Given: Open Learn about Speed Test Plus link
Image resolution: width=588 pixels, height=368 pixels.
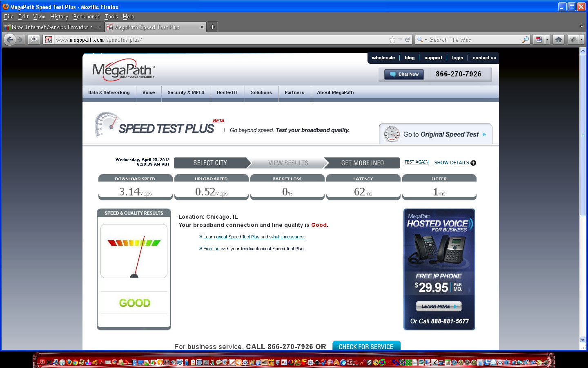Looking at the screenshot, I should pos(254,237).
